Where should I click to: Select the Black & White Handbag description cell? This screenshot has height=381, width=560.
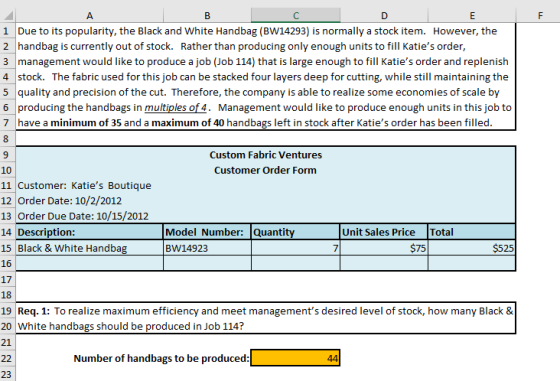click(89, 248)
